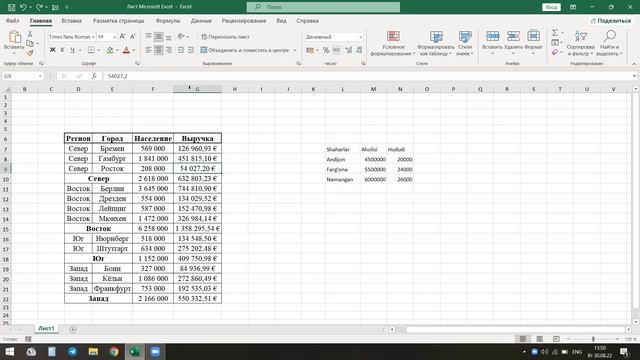Align text to middle of cell
The image size is (640, 360).
158,36
